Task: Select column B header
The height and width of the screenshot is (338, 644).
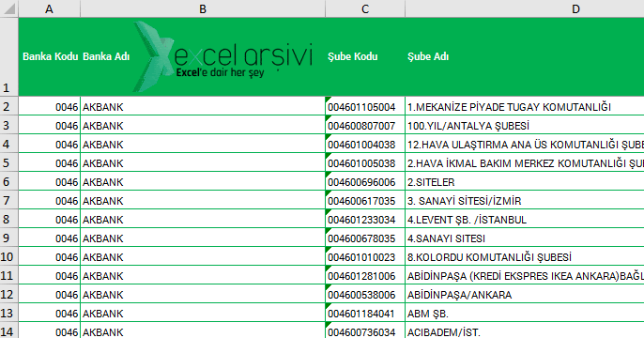Action: pyautogui.click(x=203, y=8)
